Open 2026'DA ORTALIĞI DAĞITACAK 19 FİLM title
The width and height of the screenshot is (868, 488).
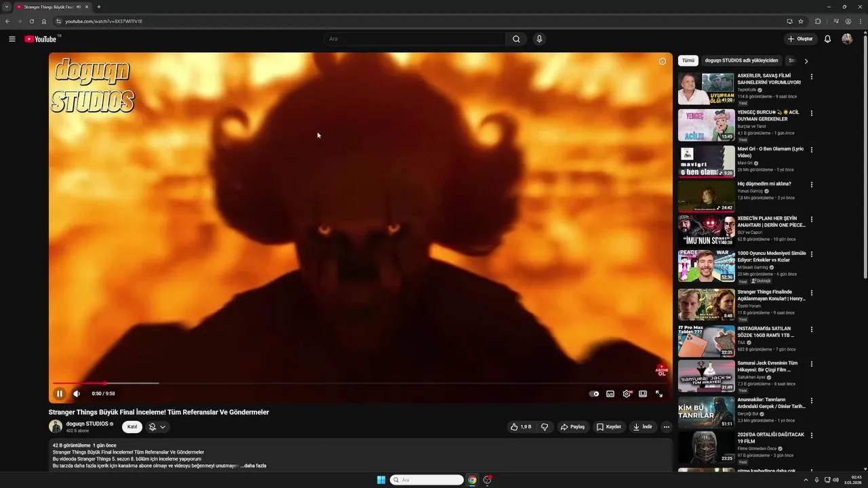click(x=771, y=438)
